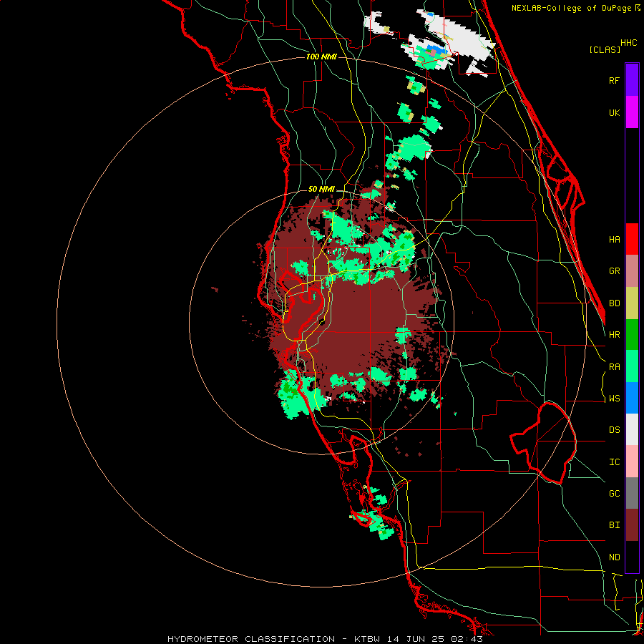The width and height of the screenshot is (644, 644).
Task: Click the BI legend label
Action: pyautogui.click(x=614, y=525)
